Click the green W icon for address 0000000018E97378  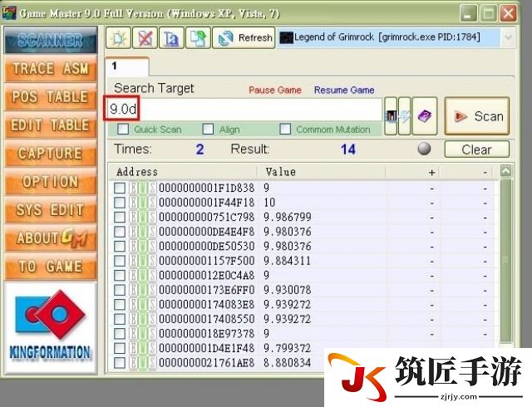(x=143, y=334)
